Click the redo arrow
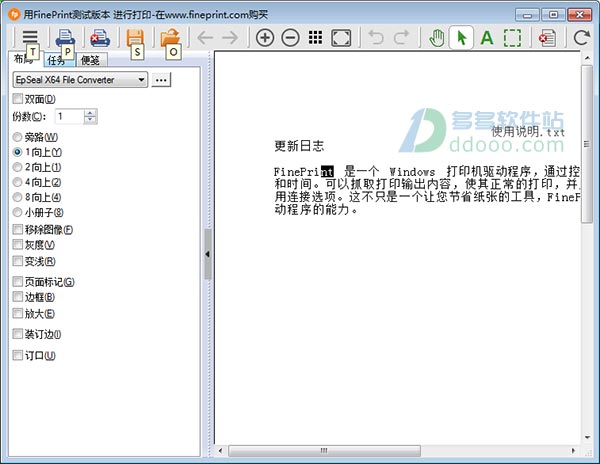 click(401, 37)
